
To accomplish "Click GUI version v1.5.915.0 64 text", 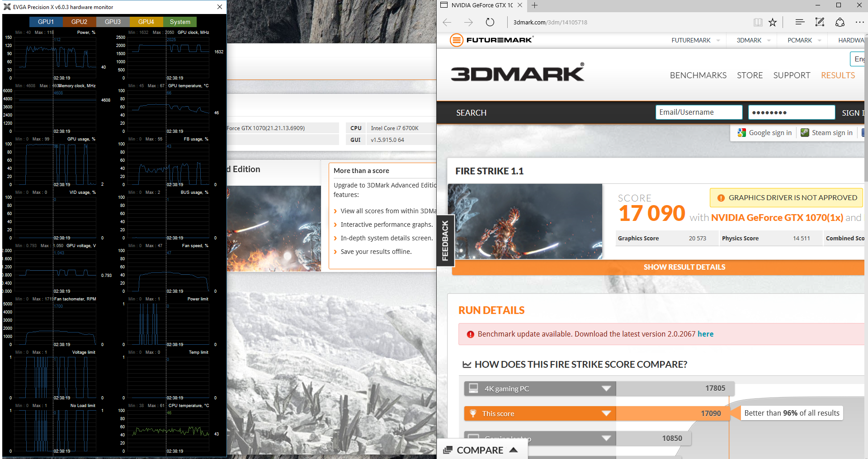I will coord(387,140).
